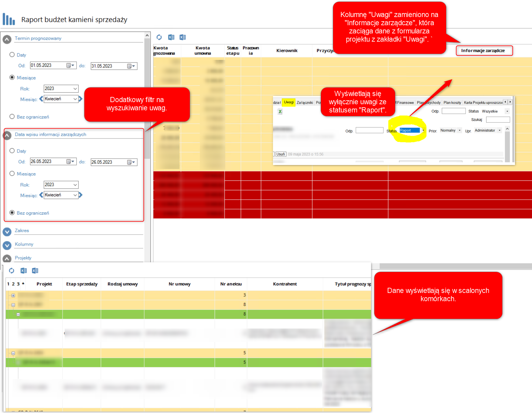The image size is (532, 413).
Task: Open calendar for Od date 01.05.2023
Action: click(70, 65)
